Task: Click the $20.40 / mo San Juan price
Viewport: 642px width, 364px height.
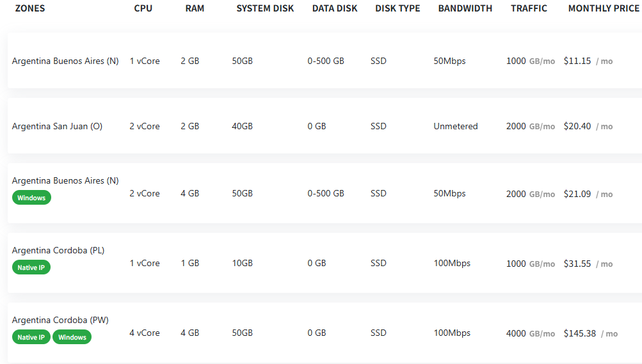Action: (588, 127)
